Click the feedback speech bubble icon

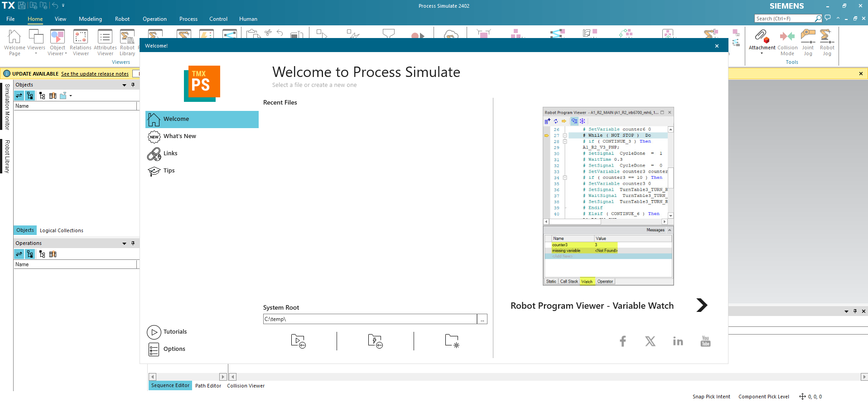(828, 18)
